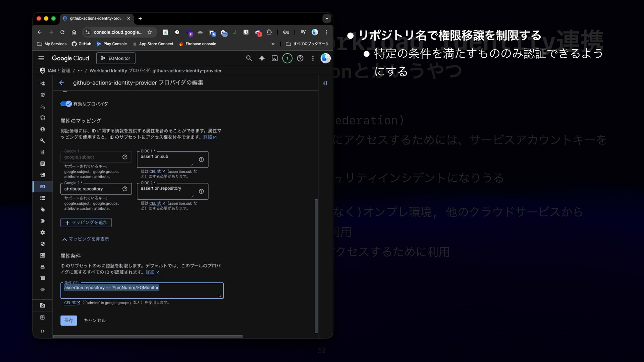Activate the Cloud Shell terminal icon
644x362 pixels.
point(274,58)
